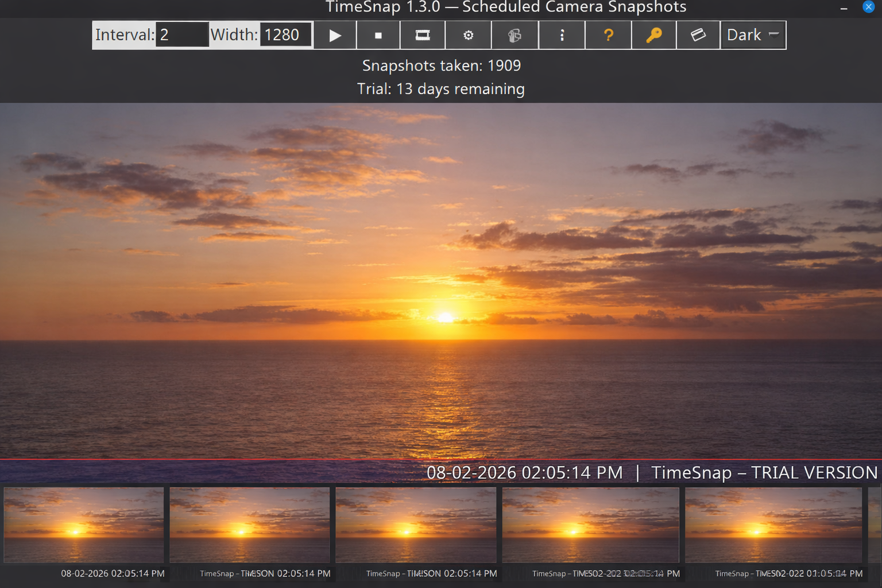
Task: Click the "Width:" label
Action: point(234,35)
